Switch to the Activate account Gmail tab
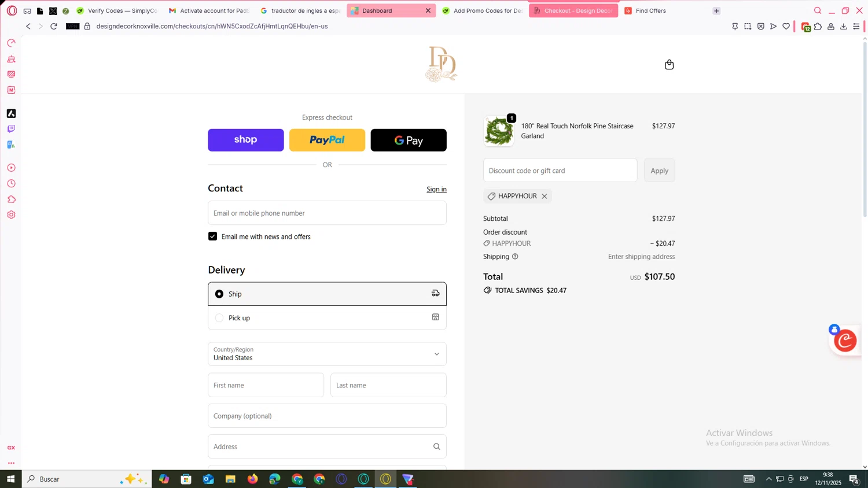Viewport: 868px width, 488px height. [209, 10]
